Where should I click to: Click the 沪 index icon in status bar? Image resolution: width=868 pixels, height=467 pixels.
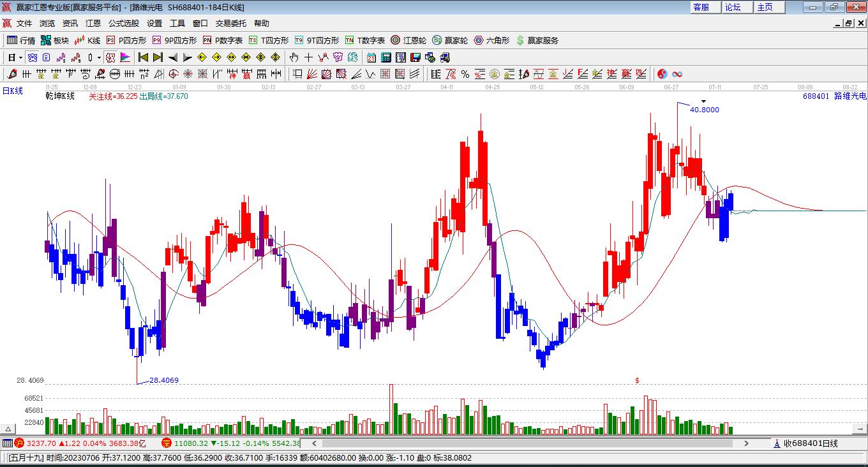tap(19, 443)
